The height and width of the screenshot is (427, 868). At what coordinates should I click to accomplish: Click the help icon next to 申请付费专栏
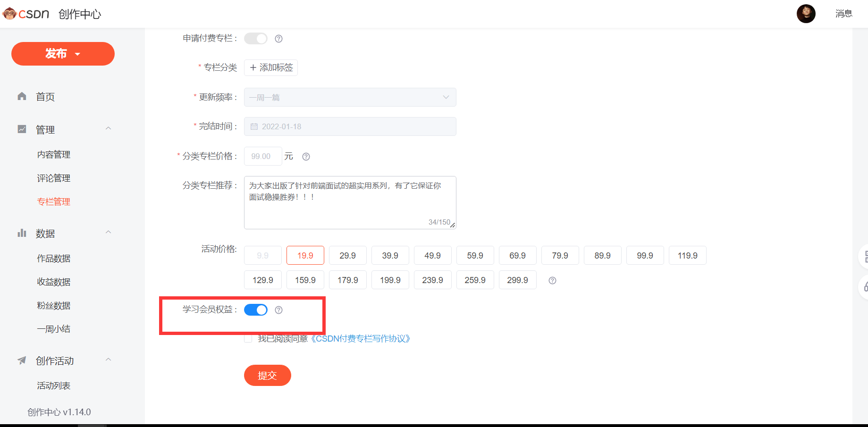click(x=278, y=38)
